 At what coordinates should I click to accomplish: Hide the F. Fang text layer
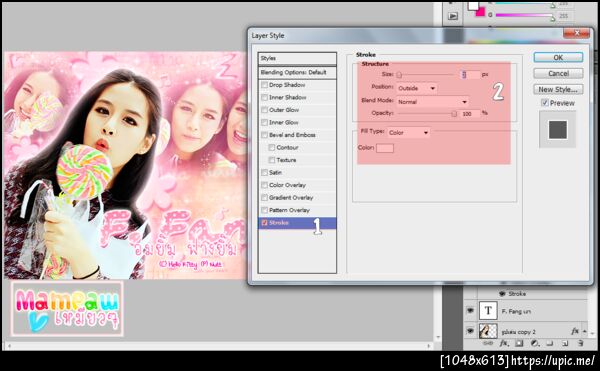(x=470, y=311)
